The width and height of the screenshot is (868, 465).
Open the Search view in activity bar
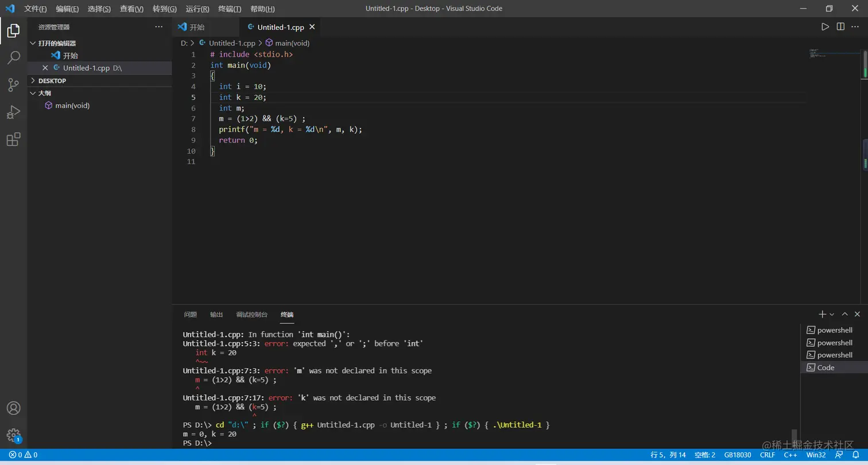(14, 57)
